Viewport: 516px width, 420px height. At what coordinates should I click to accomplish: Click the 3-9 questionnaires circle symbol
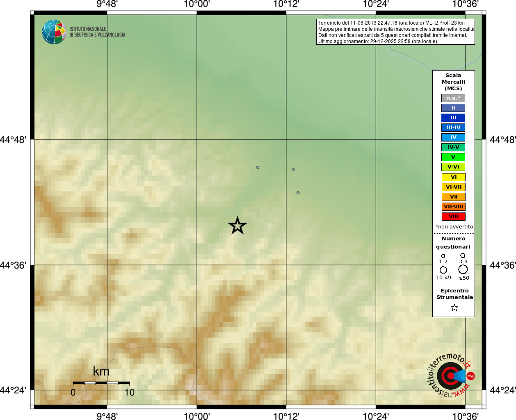pyautogui.click(x=463, y=256)
